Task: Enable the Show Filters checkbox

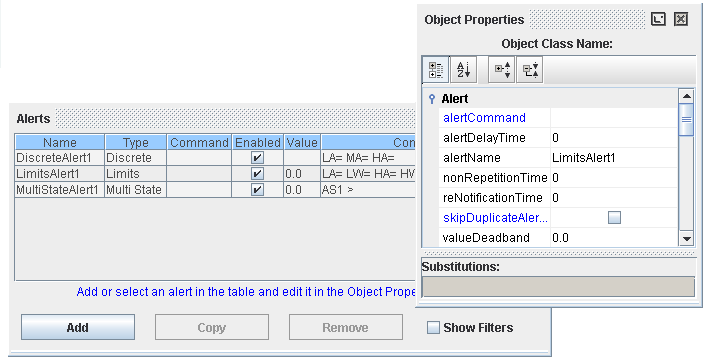Action: (x=433, y=328)
